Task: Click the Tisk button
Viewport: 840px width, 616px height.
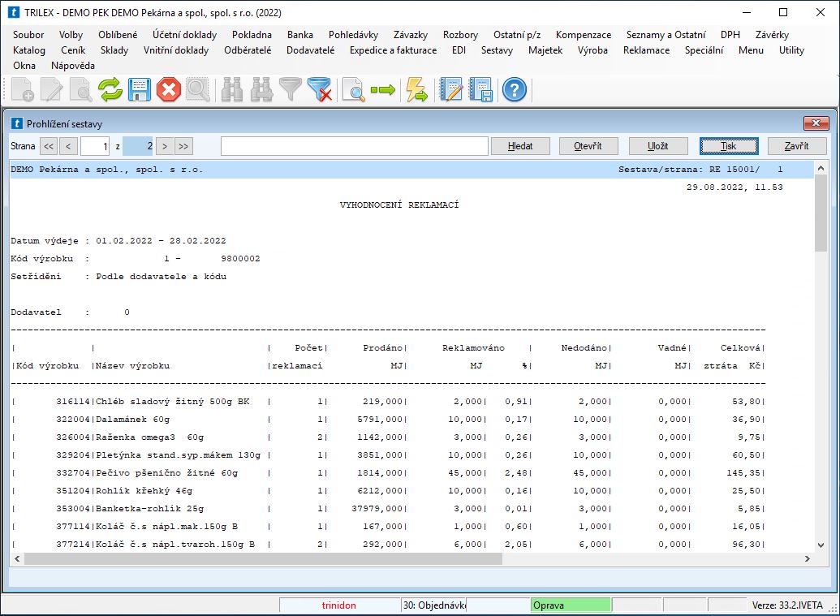Action: pyautogui.click(x=729, y=146)
